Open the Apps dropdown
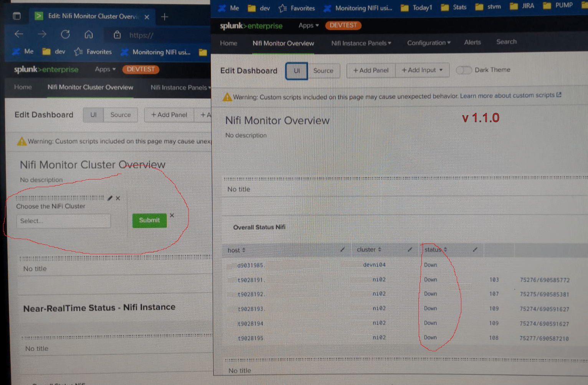This screenshot has width=588, height=385. click(308, 25)
